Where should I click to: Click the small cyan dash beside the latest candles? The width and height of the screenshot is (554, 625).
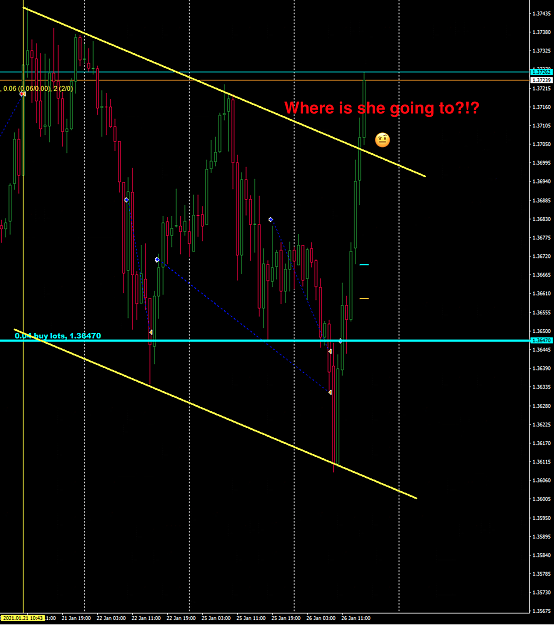tap(364, 264)
